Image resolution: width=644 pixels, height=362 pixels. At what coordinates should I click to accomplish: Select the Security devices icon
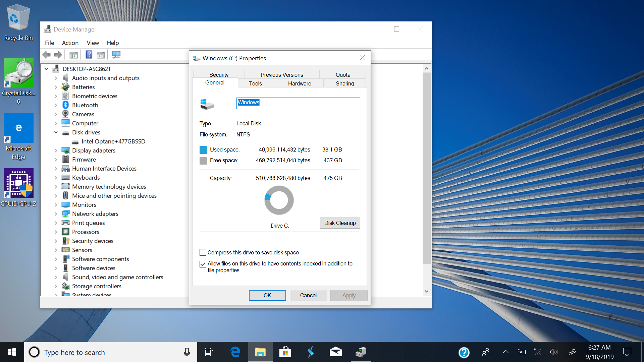coord(66,241)
